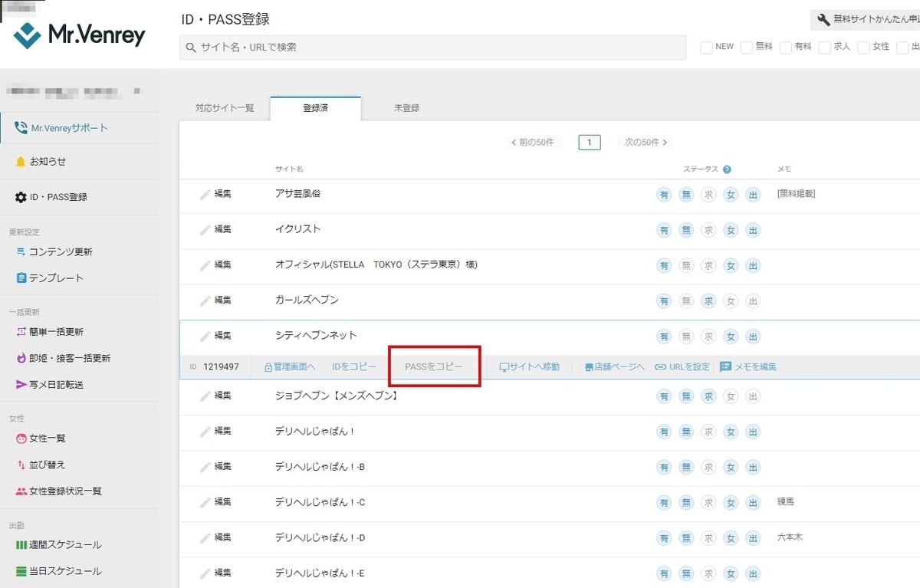This screenshot has height=588, width=920.
Task: Click the 練馬 memo text
Action: pyautogui.click(x=786, y=501)
